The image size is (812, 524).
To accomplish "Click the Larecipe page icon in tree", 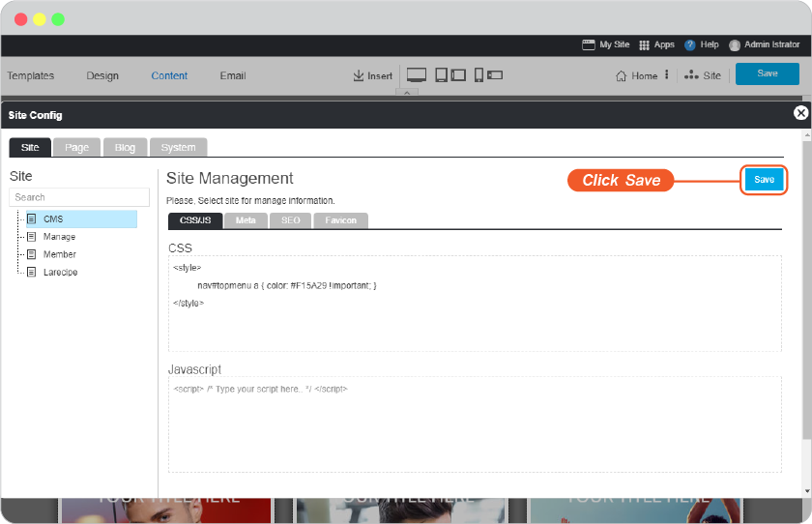I will (x=32, y=272).
